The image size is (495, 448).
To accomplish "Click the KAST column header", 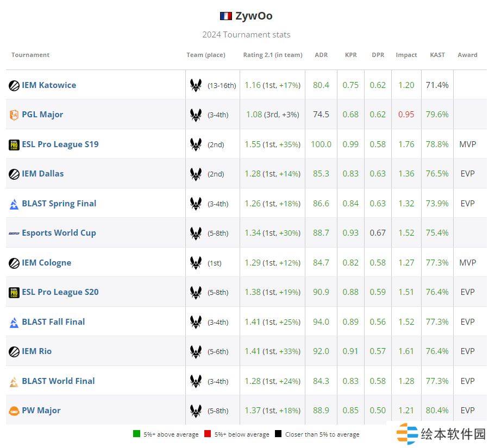I will [437, 55].
